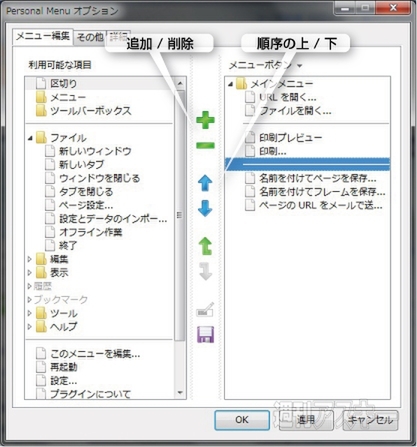Viewport: 417px width, 447px height.
Task: Click the blue move-down arrow
Action: click(205, 208)
